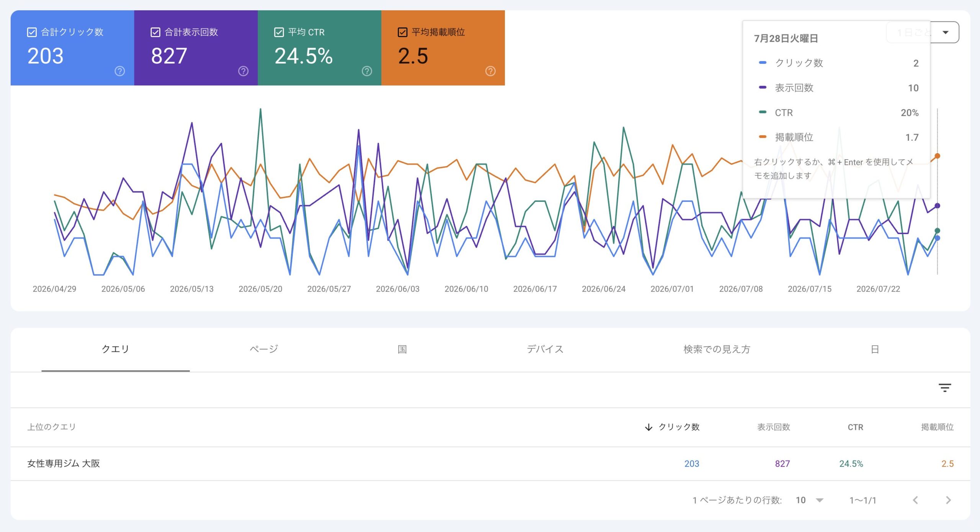Open help icon on 合計表示回数 card
Screen dimensions: 980x532
tap(243, 71)
